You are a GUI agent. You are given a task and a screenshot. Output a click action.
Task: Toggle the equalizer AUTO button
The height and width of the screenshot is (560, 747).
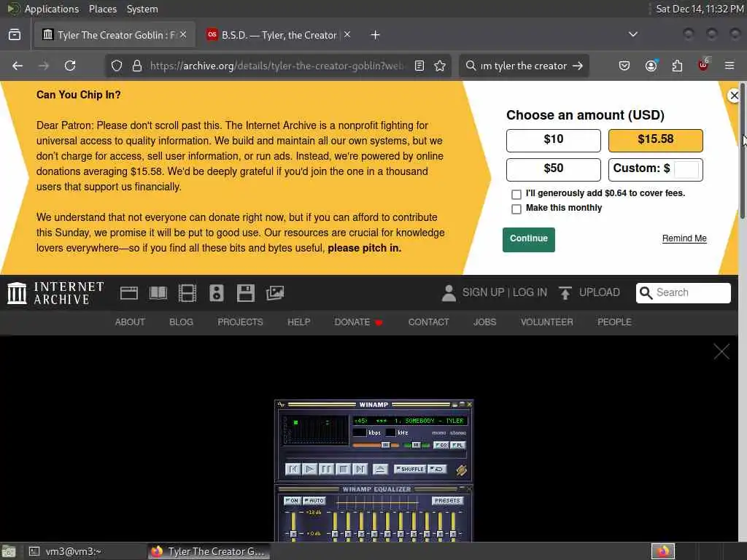coord(314,500)
